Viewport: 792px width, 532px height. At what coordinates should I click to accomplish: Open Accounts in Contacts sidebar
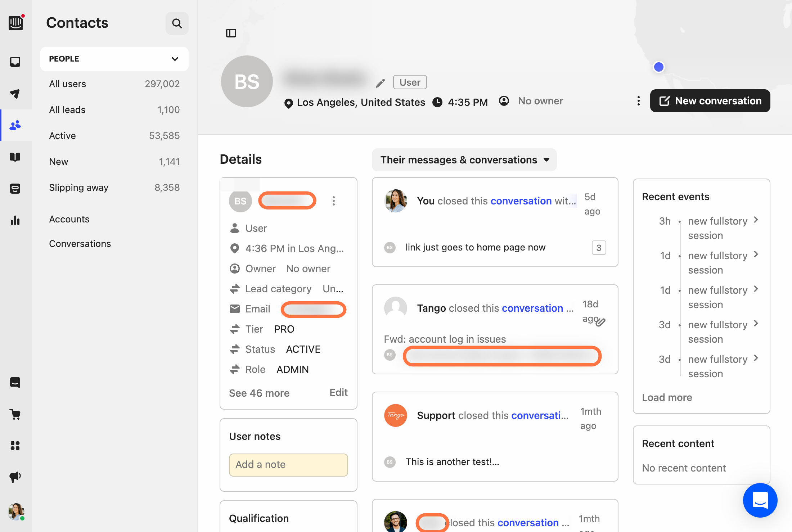pyautogui.click(x=69, y=219)
